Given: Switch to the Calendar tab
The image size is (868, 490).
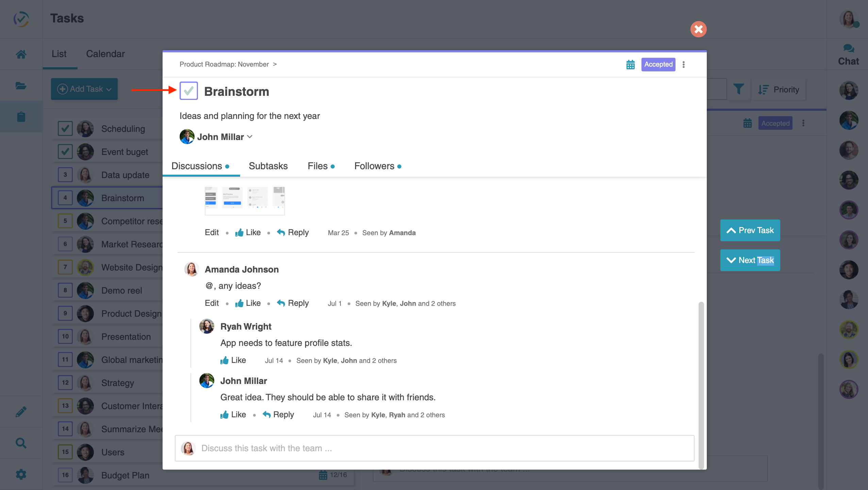Looking at the screenshot, I should pyautogui.click(x=105, y=54).
